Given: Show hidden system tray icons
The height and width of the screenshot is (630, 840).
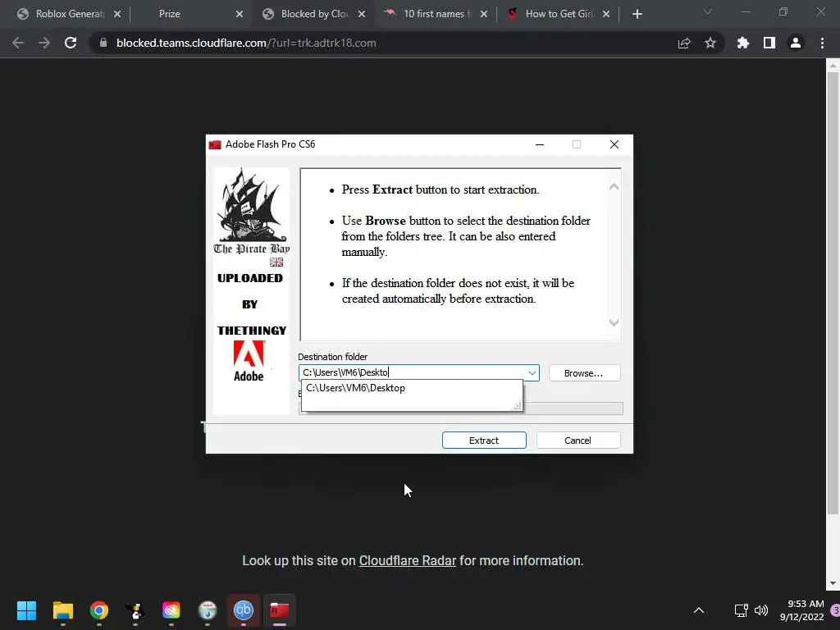Looking at the screenshot, I should click(699, 610).
